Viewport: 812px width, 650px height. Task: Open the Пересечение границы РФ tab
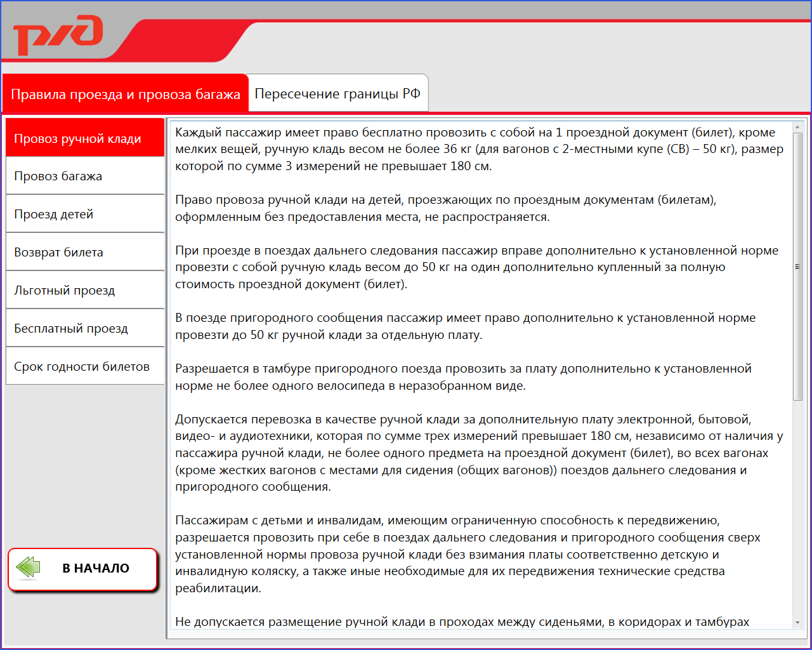click(x=337, y=93)
